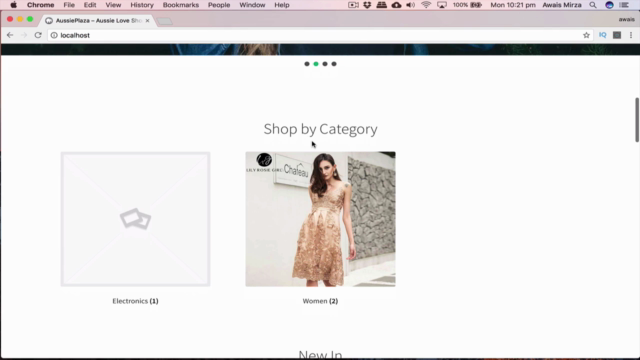Screen dimensions: 640x360
Task: Open the Chrome three-dot menu
Action: 631,35
